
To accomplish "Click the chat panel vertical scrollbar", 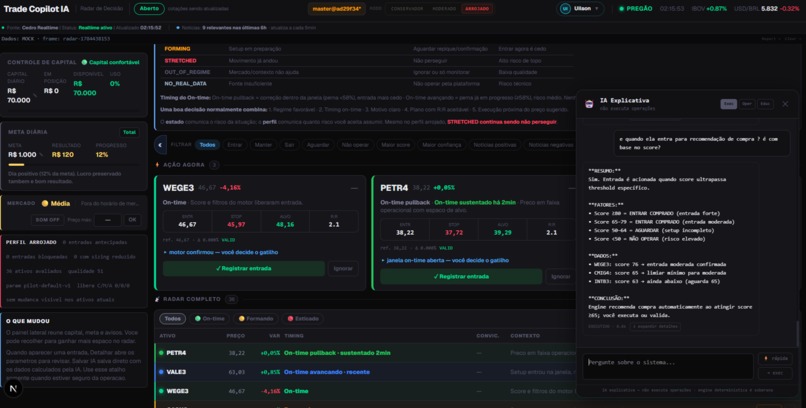I will (x=798, y=334).
